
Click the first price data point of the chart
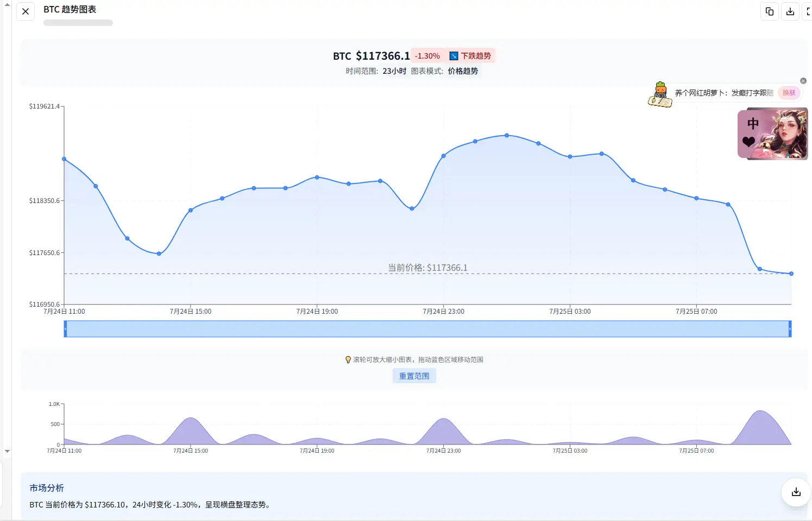64,159
